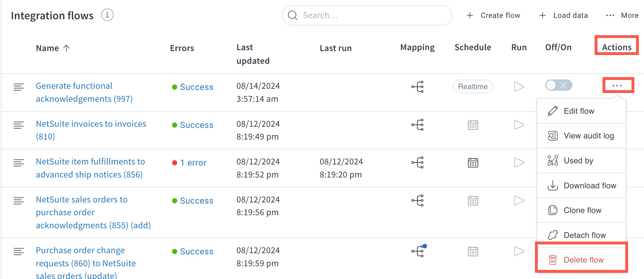Open NetSuite invoices to invoices (810) flow
Viewport: 644px width, 279px height.
coord(91,130)
